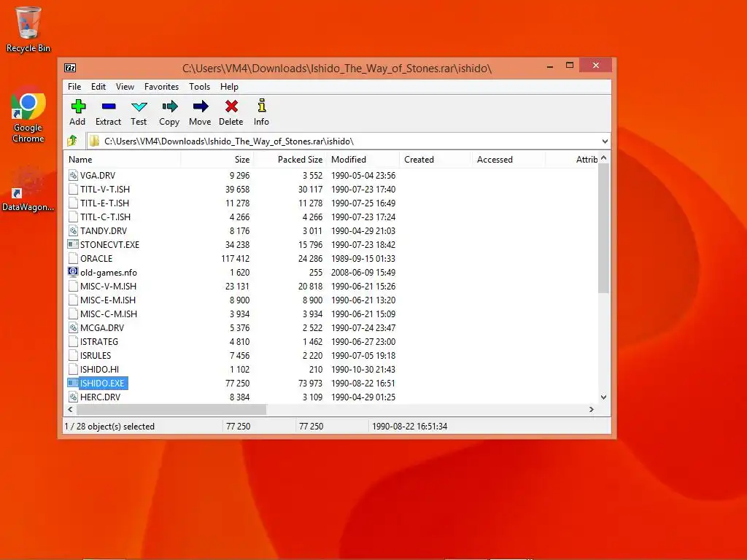Sort by the Created column header
Image resolution: width=747 pixels, height=560 pixels.
coord(435,160)
